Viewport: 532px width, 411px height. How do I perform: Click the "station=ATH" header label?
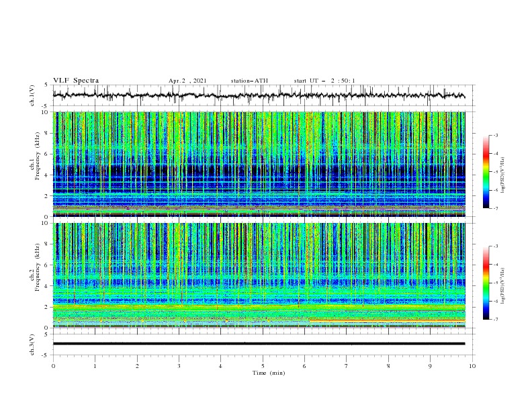pyautogui.click(x=249, y=81)
